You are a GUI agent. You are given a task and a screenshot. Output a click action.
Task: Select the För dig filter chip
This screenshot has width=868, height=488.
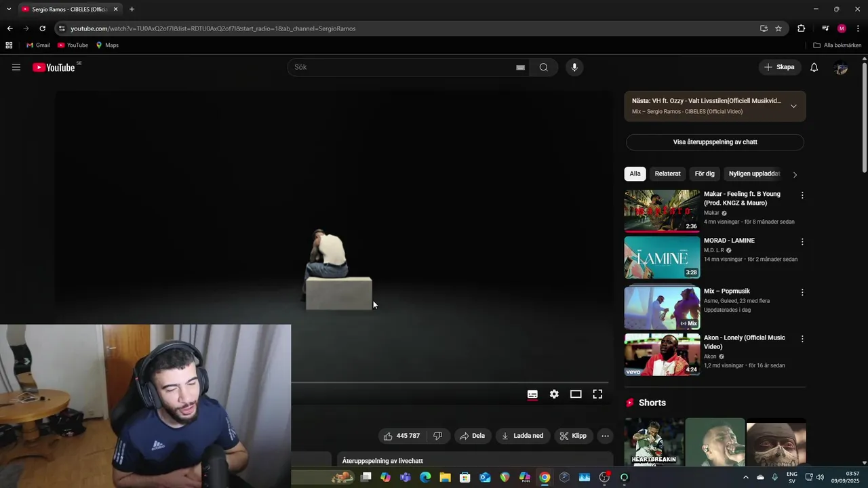pos(705,174)
